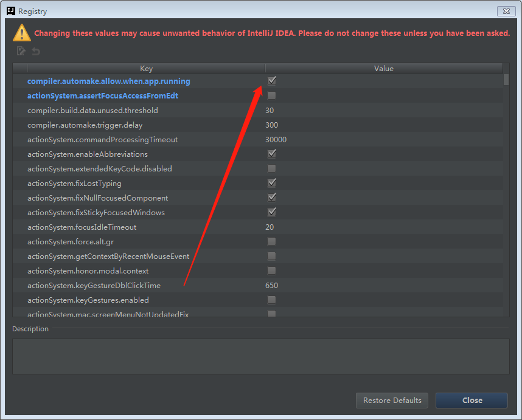Click value 20 for focusIdleTimeout
522x420 pixels.
click(270, 227)
